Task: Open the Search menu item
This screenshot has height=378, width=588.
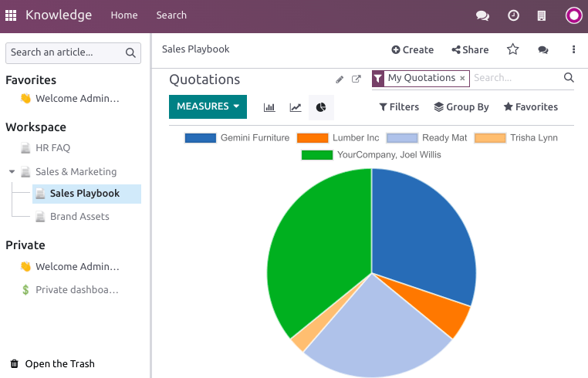Action: tap(171, 15)
